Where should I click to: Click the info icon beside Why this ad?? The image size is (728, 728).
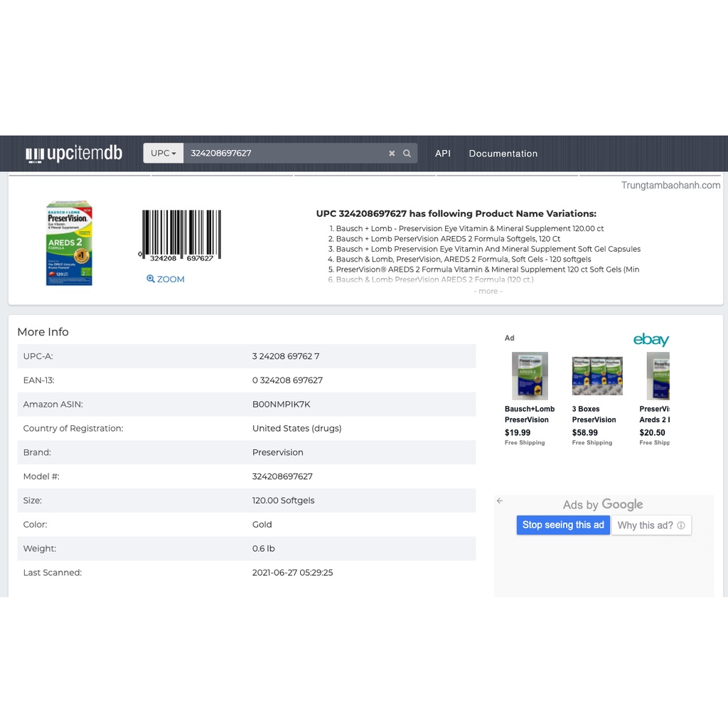(x=681, y=525)
